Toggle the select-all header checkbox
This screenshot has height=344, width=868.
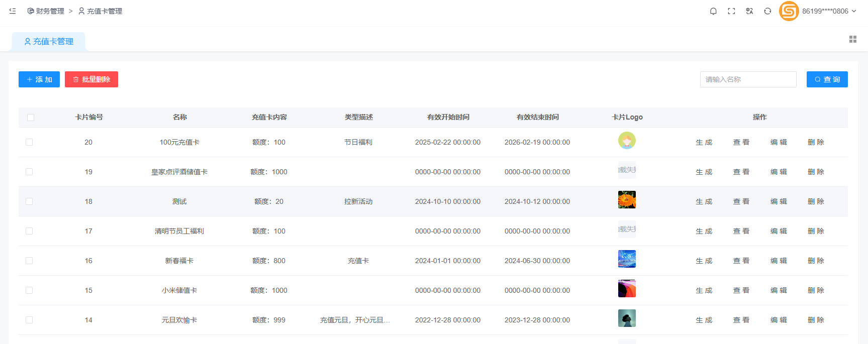[31, 118]
